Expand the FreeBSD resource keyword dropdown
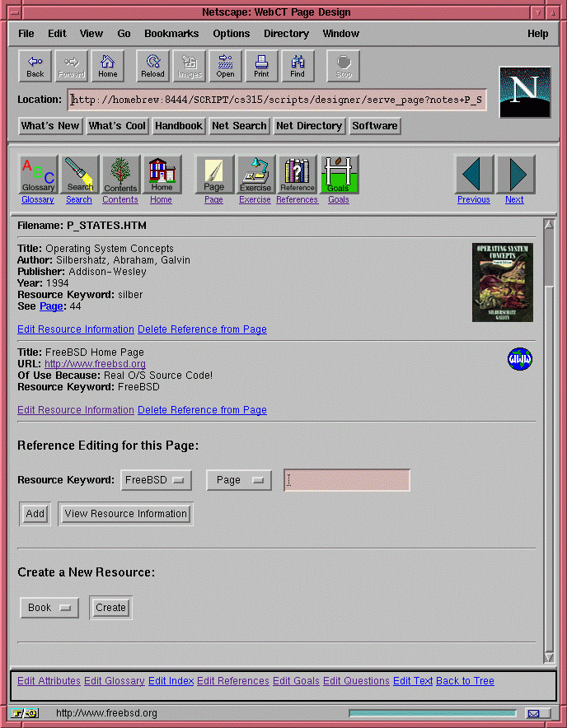 coord(156,480)
